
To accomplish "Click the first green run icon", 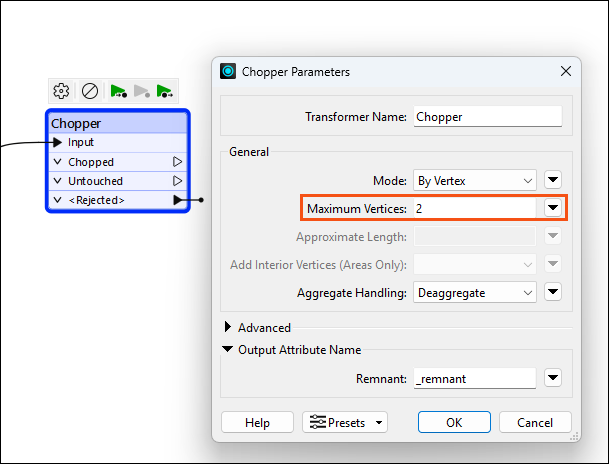I will [118, 91].
